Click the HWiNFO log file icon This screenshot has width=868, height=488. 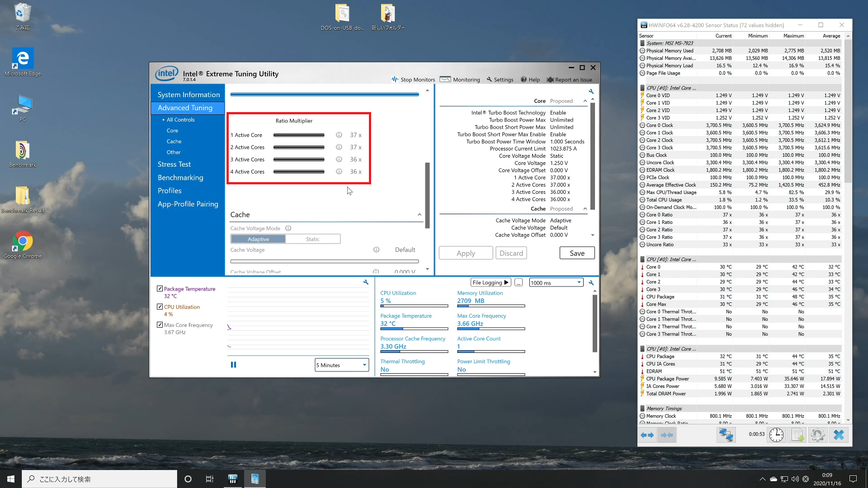[x=797, y=435]
